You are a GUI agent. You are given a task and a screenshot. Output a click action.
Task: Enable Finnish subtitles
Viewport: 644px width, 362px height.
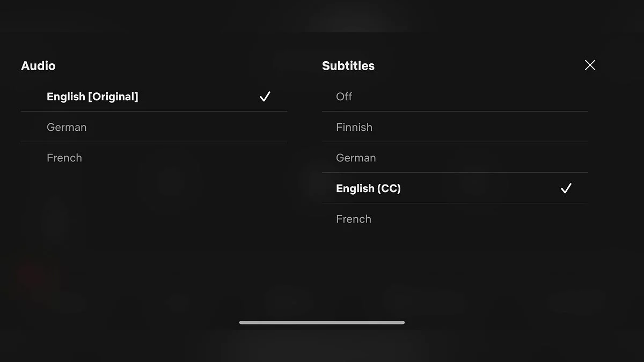click(x=354, y=127)
